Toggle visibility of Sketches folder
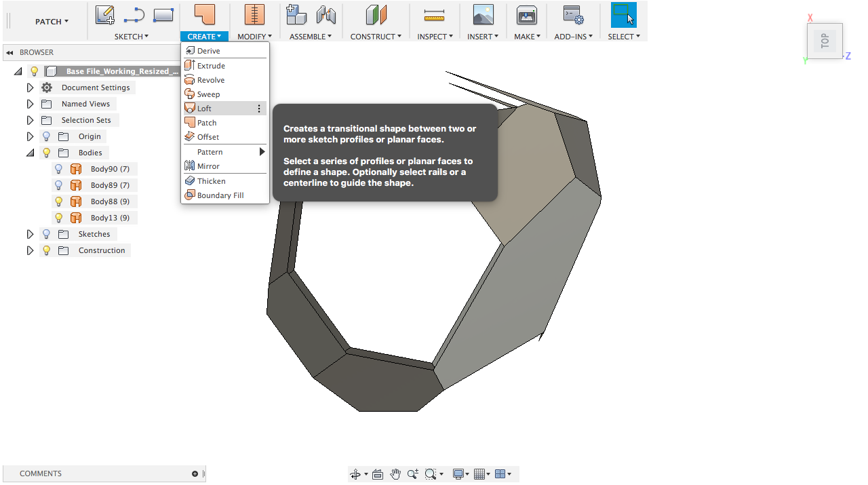Viewport: 868px width, 485px height. click(47, 234)
